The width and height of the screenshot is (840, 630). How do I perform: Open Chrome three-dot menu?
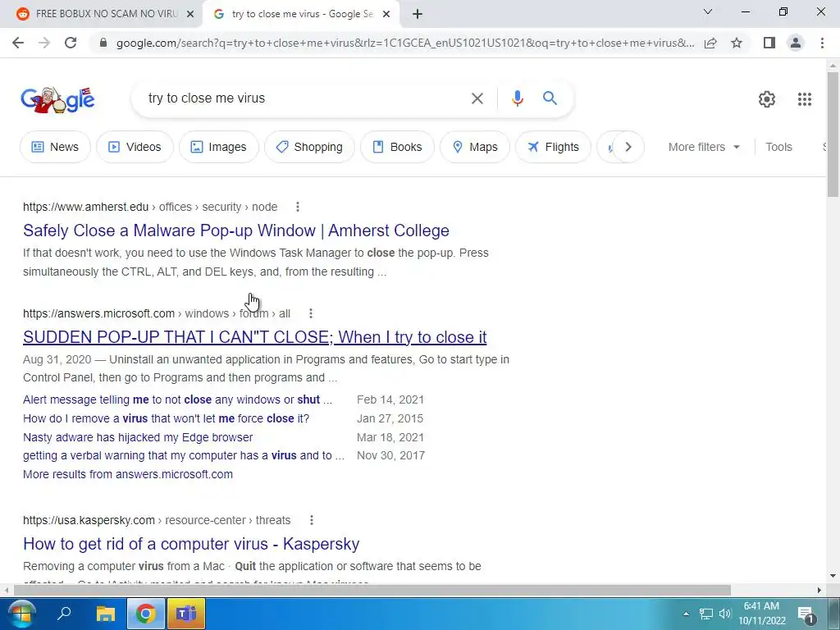(x=822, y=43)
